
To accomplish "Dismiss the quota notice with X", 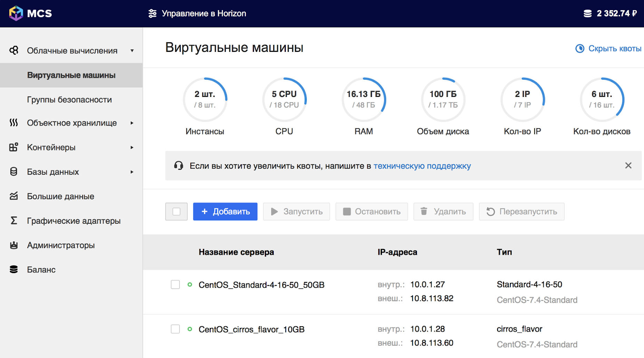I will click(628, 165).
